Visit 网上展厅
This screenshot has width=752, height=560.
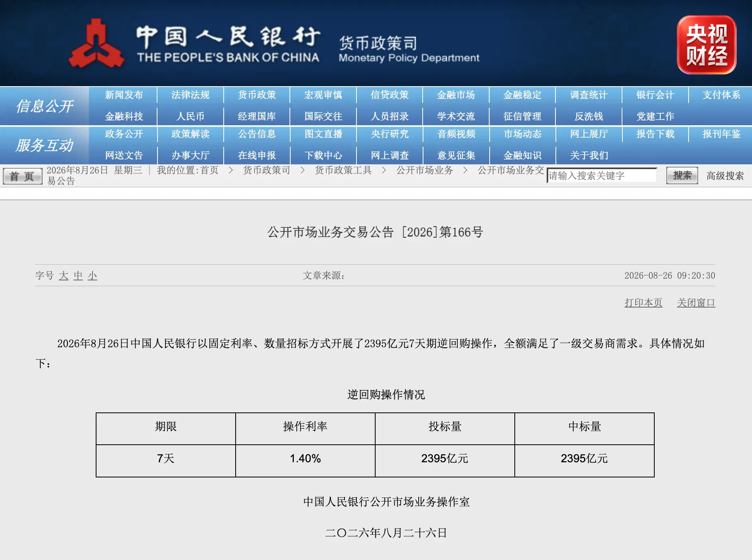click(589, 134)
